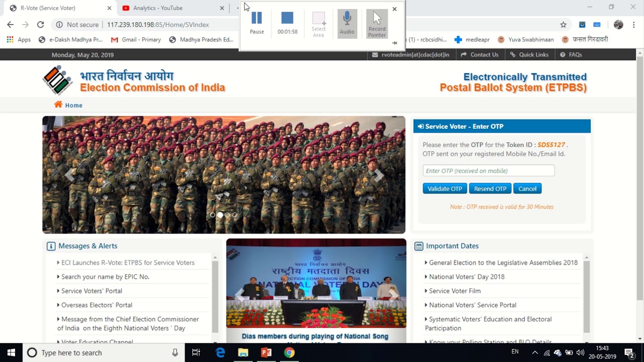Click the Not secure site info icon
This screenshot has height=362, width=644.
coord(59,25)
